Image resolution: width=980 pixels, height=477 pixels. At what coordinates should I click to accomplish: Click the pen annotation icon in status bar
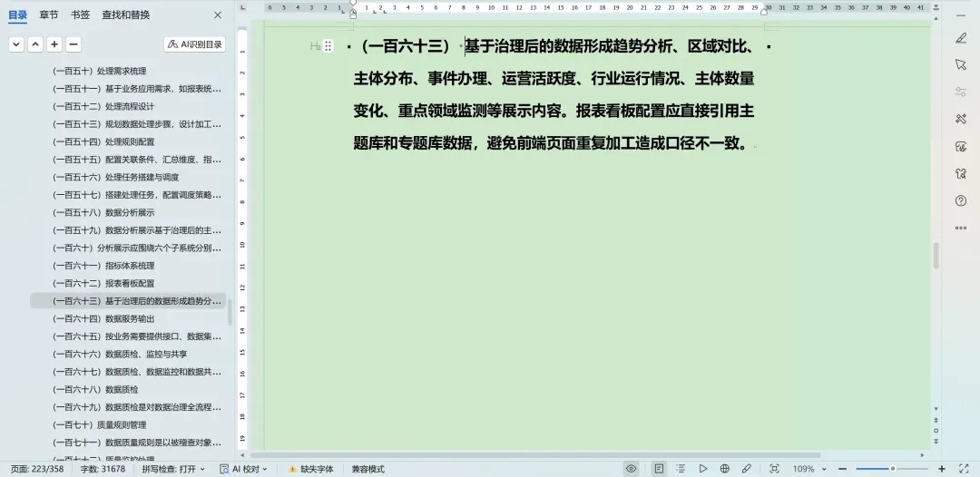pyautogui.click(x=746, y=468)
